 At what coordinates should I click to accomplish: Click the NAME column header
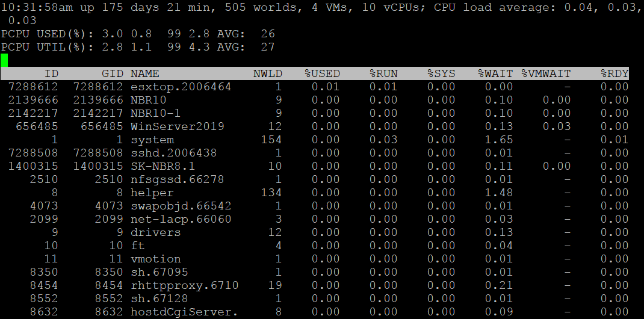144,73
